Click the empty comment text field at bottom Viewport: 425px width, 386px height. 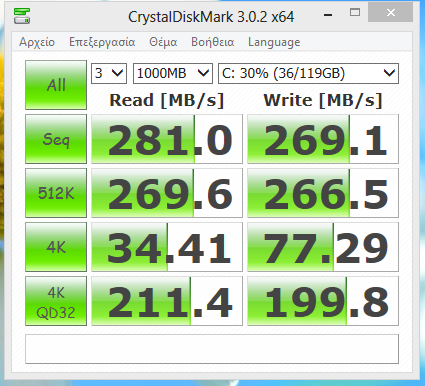[212, 349]
